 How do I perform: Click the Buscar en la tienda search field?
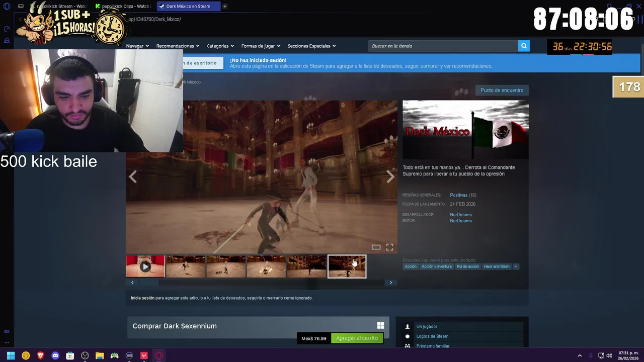click(x=443, y=46)
